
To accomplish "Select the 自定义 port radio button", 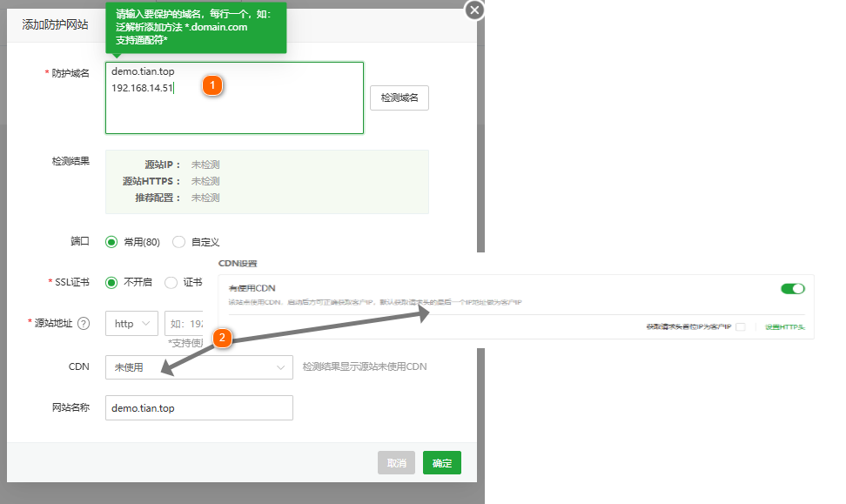I will 178,241.
